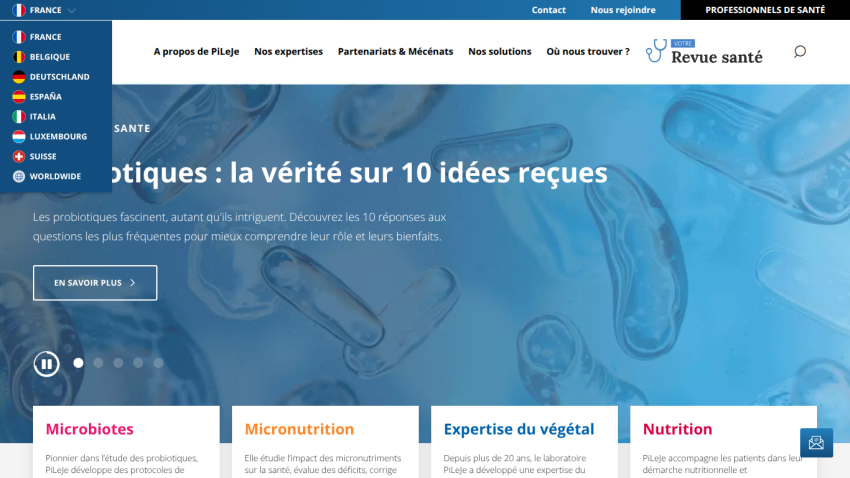Open Nos expertises menu
The width and height of the screenshot is (850, 478).
click(x=288, y=51)
